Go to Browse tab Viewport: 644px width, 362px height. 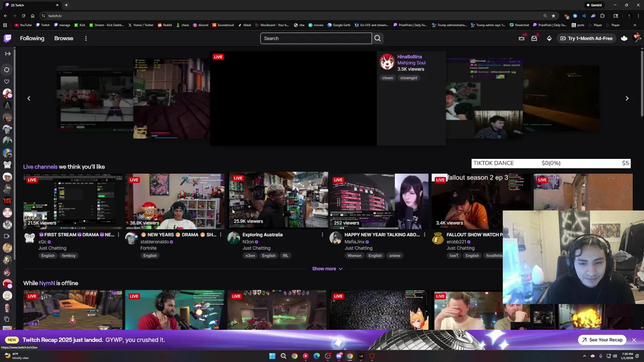64,38
